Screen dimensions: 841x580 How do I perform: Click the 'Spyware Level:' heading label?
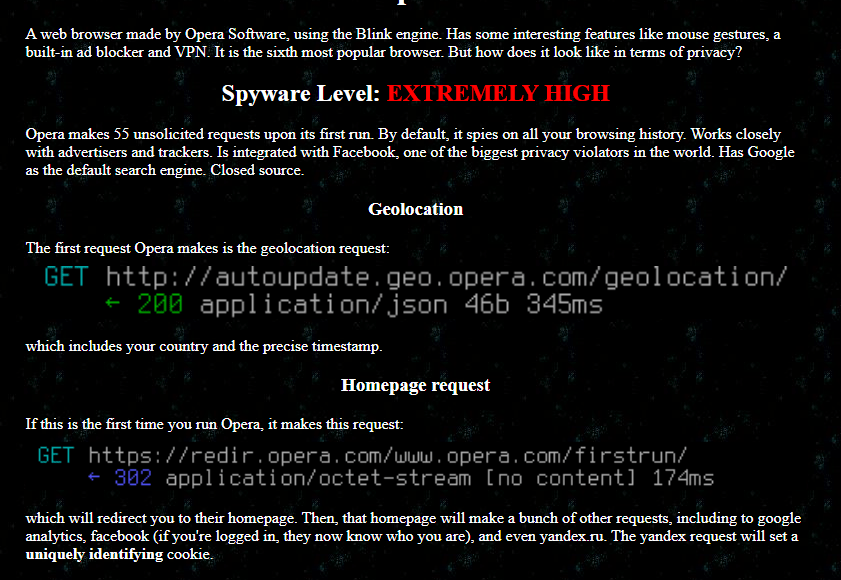[x=301, y=94]
